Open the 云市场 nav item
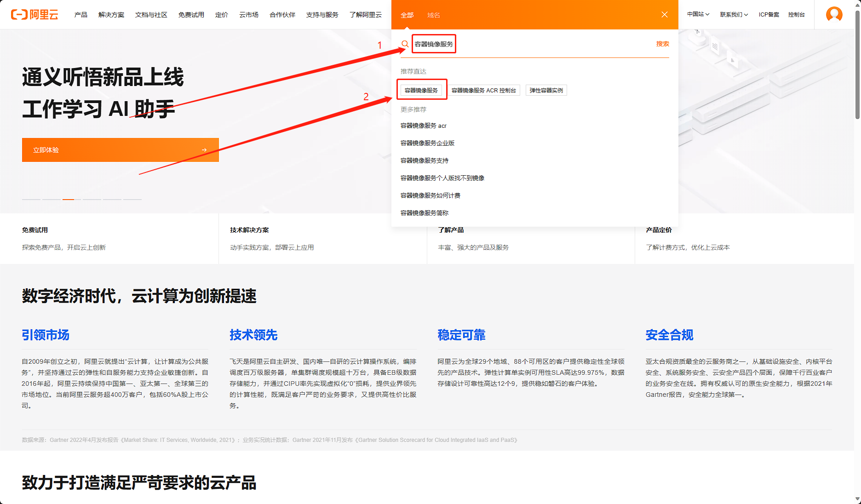 pos(249,15)
